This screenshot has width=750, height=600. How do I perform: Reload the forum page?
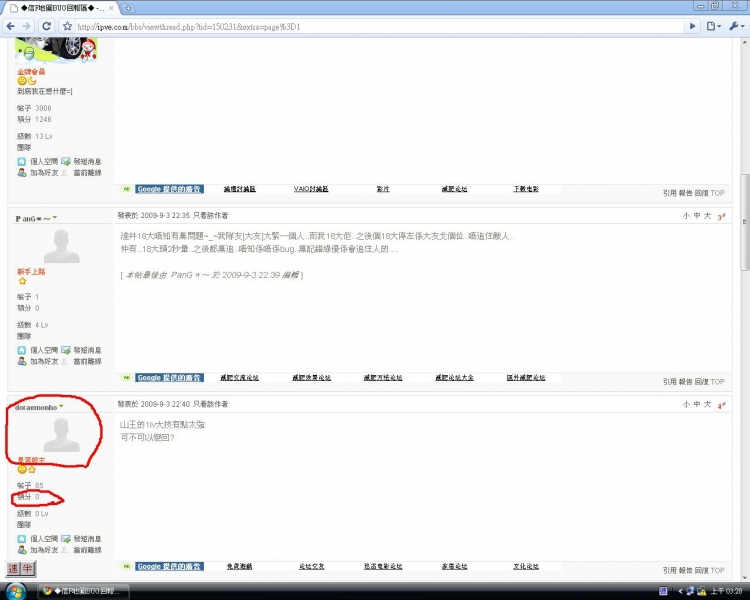[x=46, y=26]
